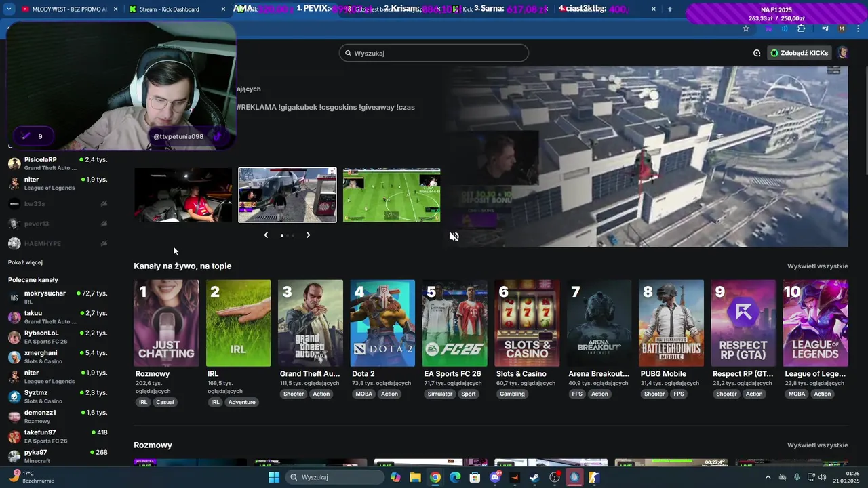Open the Chrome media controls icon
Image resolution: width=868 pixels, height=488 pixels.
pos(825,28)
